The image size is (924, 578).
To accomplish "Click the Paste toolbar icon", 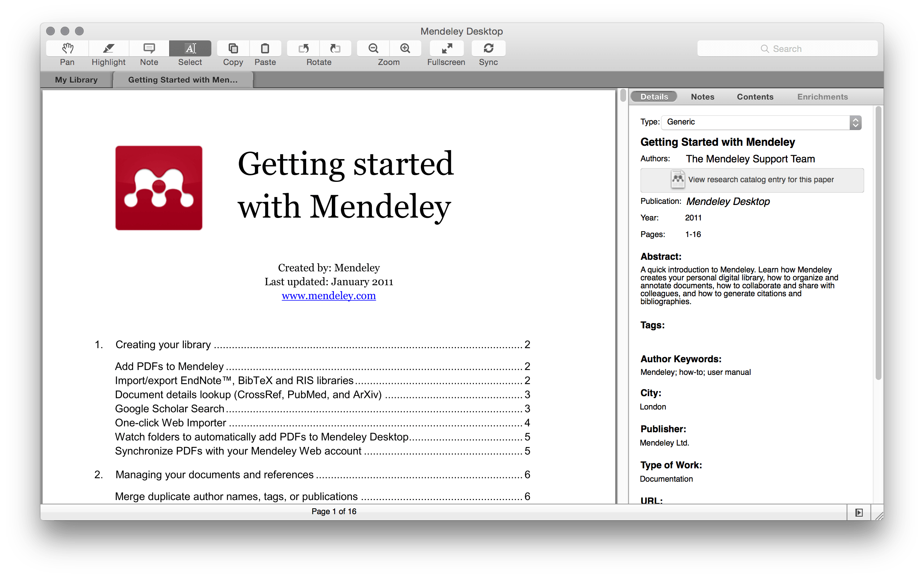I will click(265, 49).
